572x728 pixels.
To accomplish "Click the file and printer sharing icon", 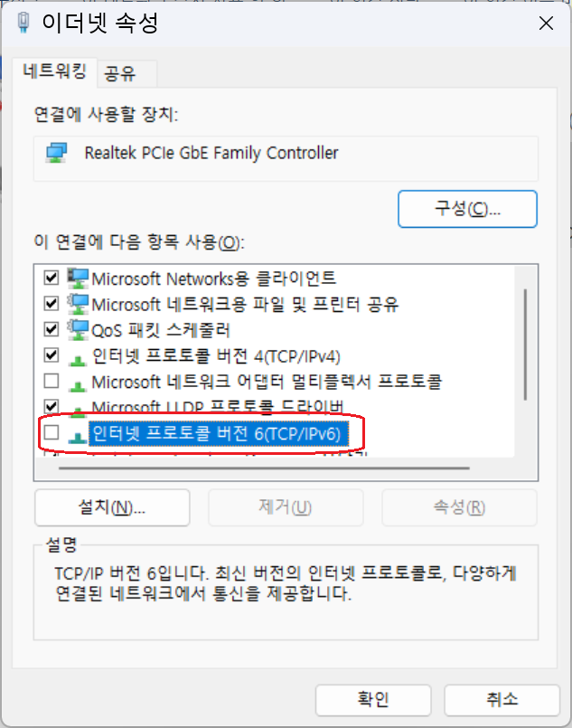I will pyautogui.click(x=78, y=304).
